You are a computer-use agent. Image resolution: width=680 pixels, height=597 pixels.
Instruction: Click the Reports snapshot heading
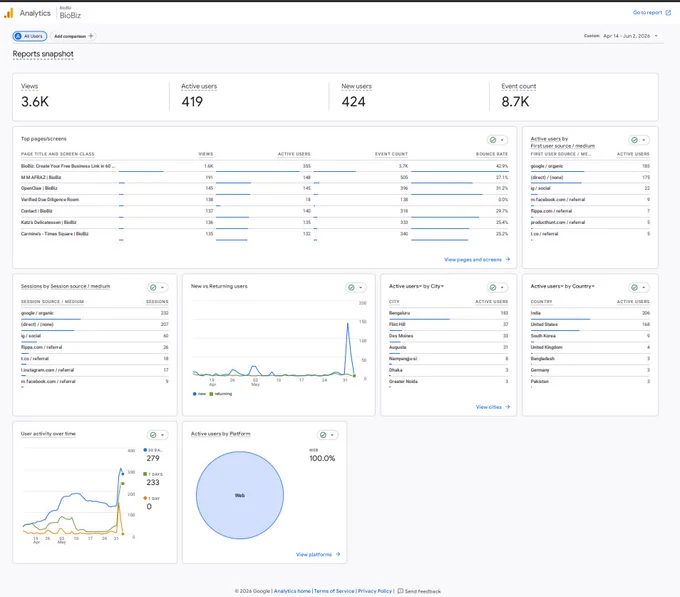(x=43, y=54)
